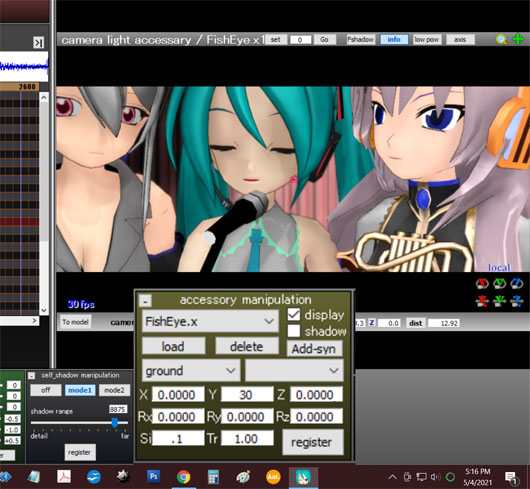Toggle low pow mode

(427, 40)
